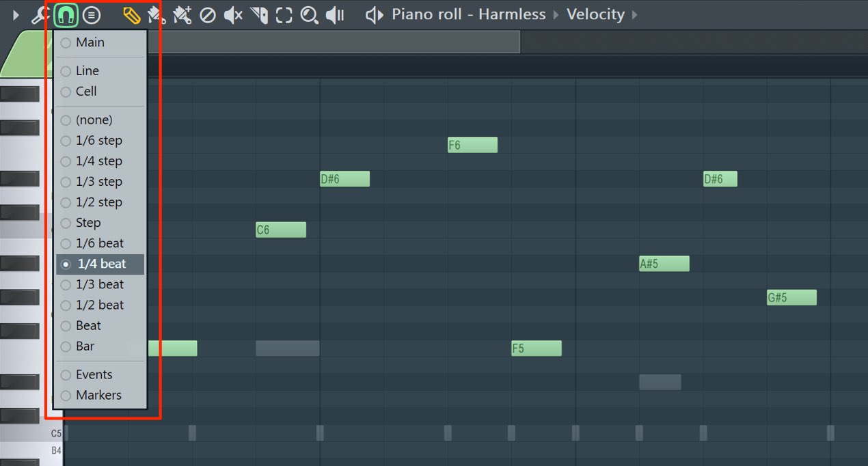Select the paint brush tool
The height and width of the screenshot is (466, 868).
pos(157,15)
